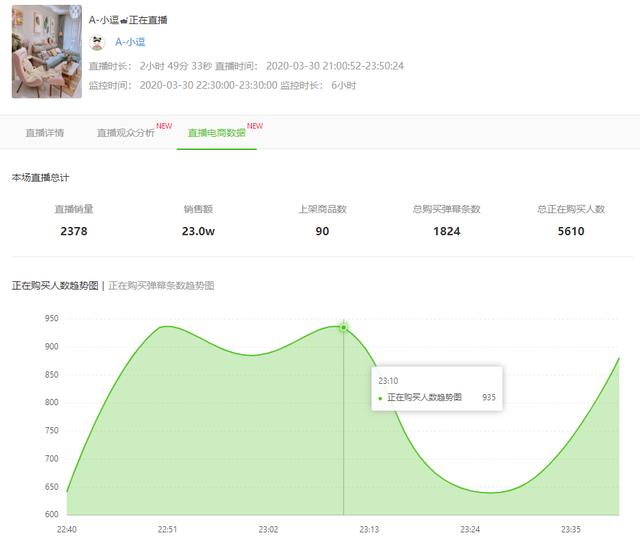Viewport: 640px width, 542px height.
Task: Open the 直播详情 tab
Action: (x=44, y=133)
